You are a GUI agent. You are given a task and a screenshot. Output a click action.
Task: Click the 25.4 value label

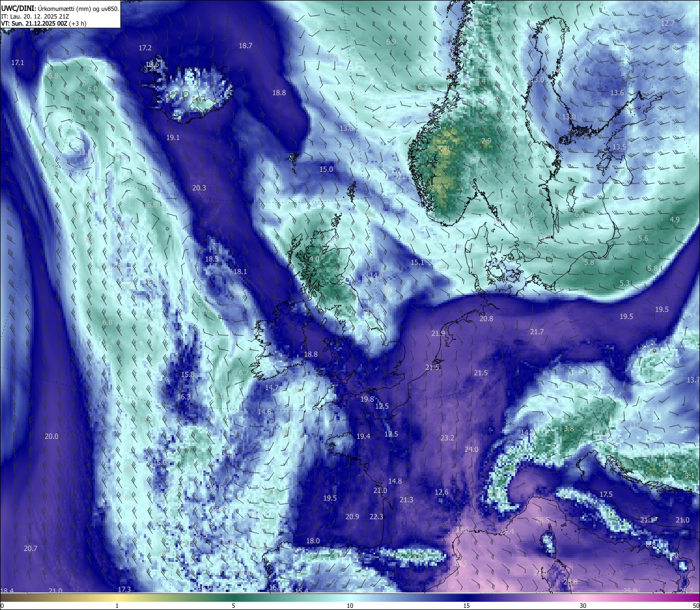pos(507,532)
